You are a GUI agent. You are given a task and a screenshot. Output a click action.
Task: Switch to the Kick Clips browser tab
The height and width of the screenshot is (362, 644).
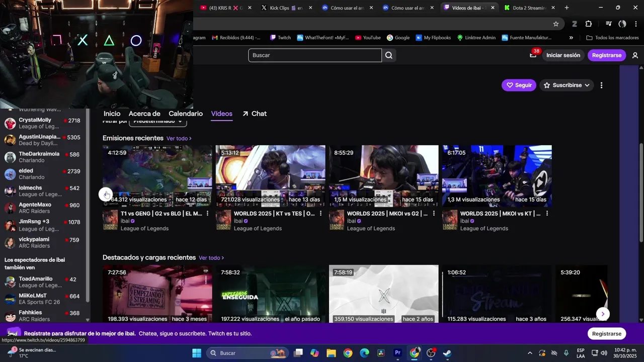tap(286, 8)
